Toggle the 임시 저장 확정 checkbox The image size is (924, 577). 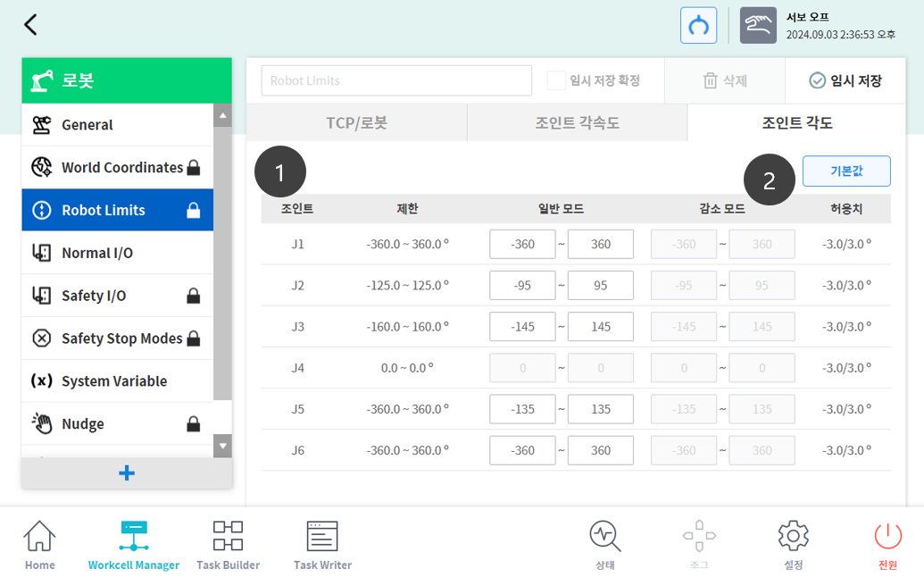(556, 80)
